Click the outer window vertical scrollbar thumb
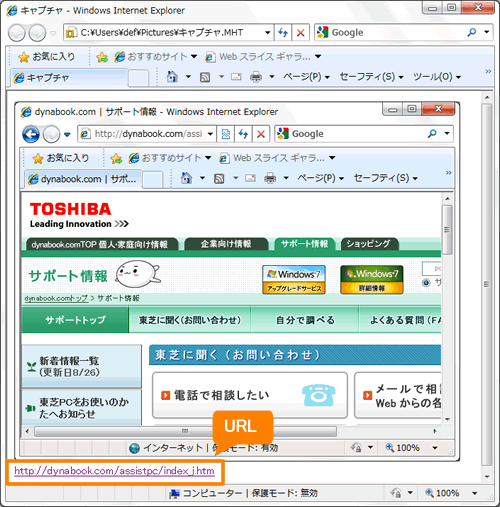The image size is (500, 507). tap(487, 284)
